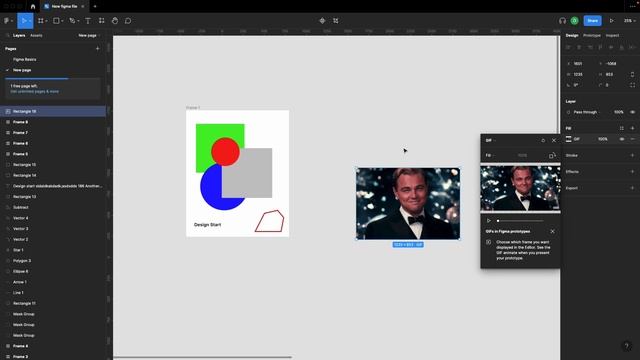This screenshot has height=360, width=640.
Task: Expand shape tools dropdown arrow
Action: (x=62, y=21)
